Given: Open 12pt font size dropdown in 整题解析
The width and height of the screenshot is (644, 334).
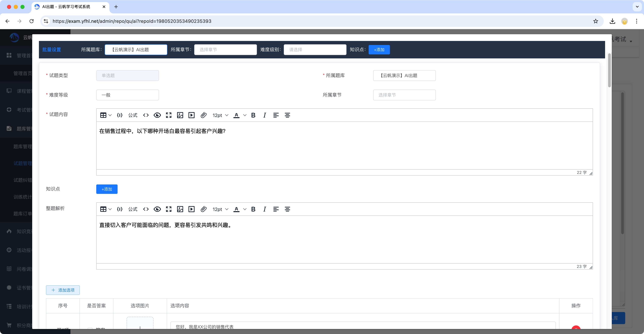Looking at the screenshot, I should click(x=220, y=209).
